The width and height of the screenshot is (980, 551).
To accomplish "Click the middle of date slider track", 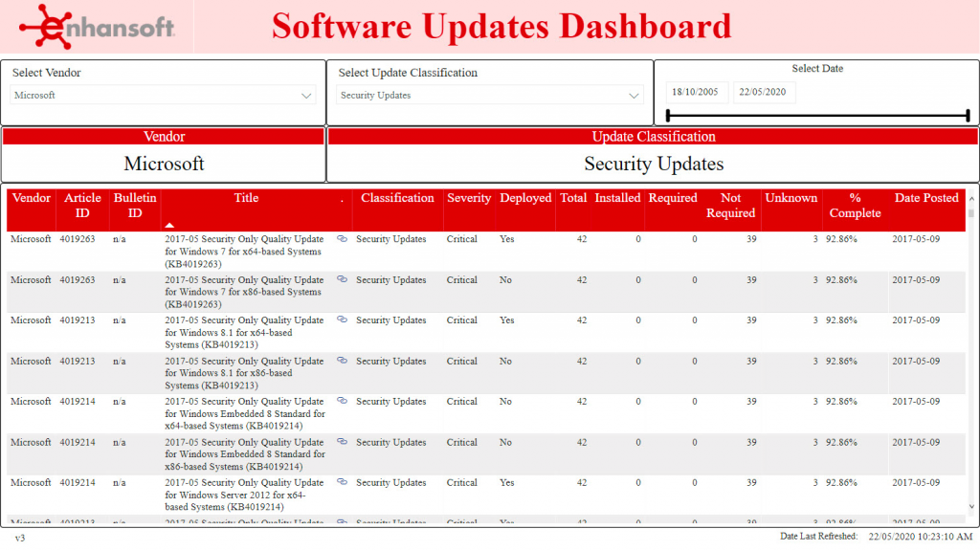I will click(818, 115).
